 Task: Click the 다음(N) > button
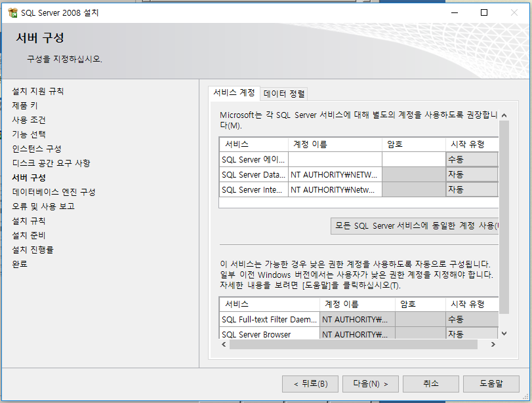tap(370, 384)
